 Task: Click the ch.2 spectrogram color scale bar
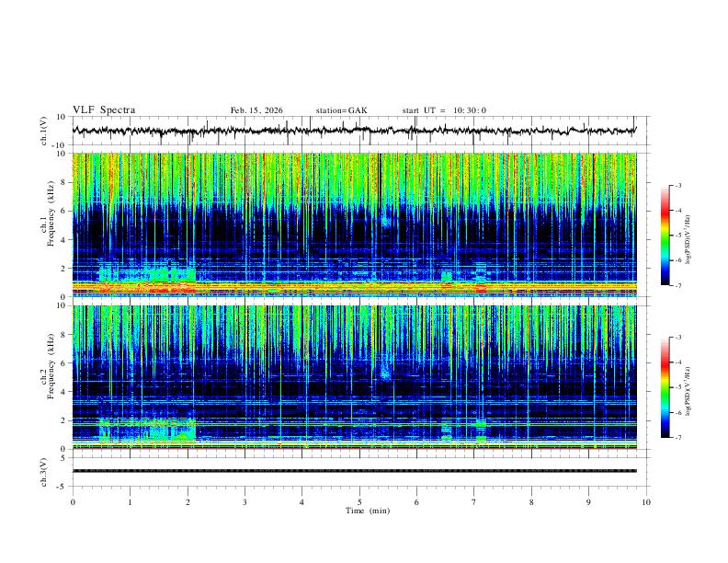tap(665, 387)
